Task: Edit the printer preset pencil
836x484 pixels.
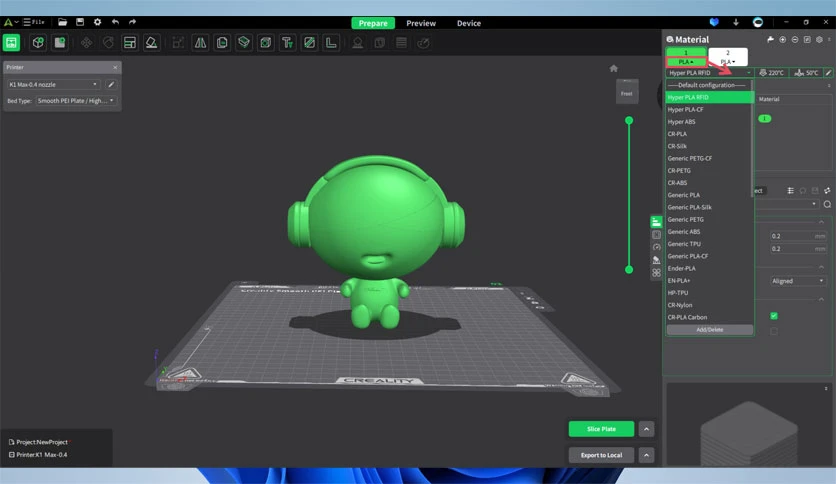Action: click(111, 84)
